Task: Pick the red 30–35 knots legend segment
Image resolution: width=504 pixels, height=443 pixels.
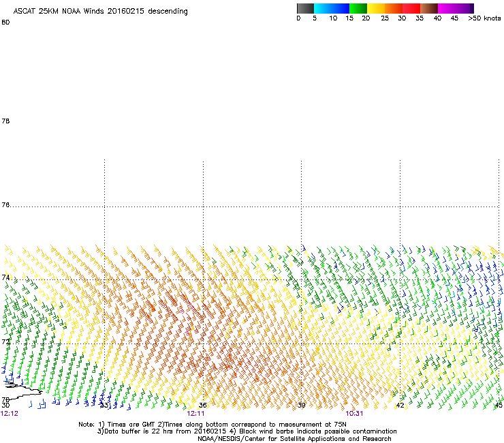Action: click(x=411, y=8)
